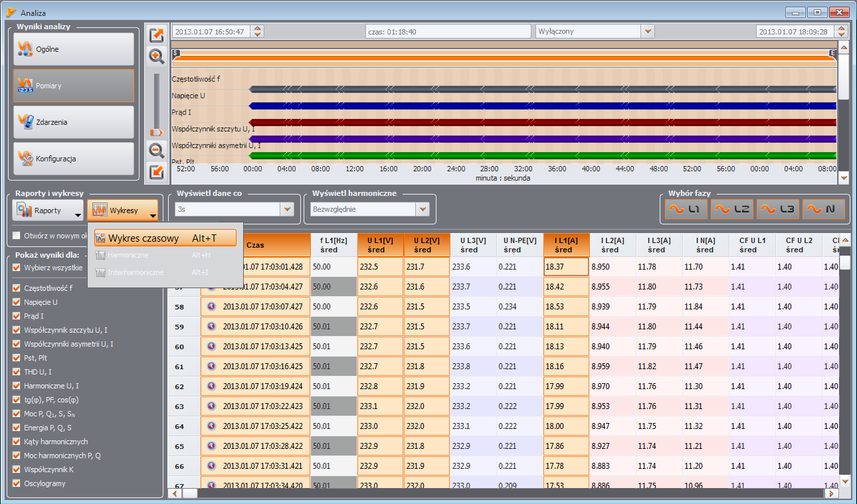Screen dimensions: 857x504
Task: Open the Zdarzenia events view
Action: click(x=74, y=122)
